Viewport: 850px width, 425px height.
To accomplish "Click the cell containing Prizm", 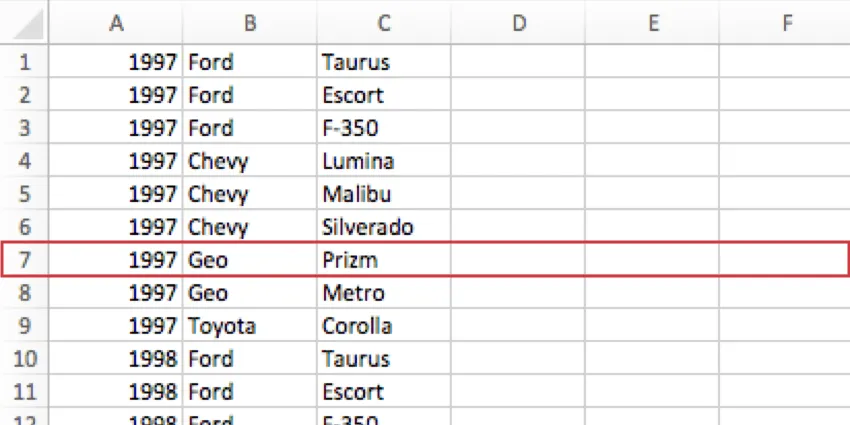I will coord(383,260).
